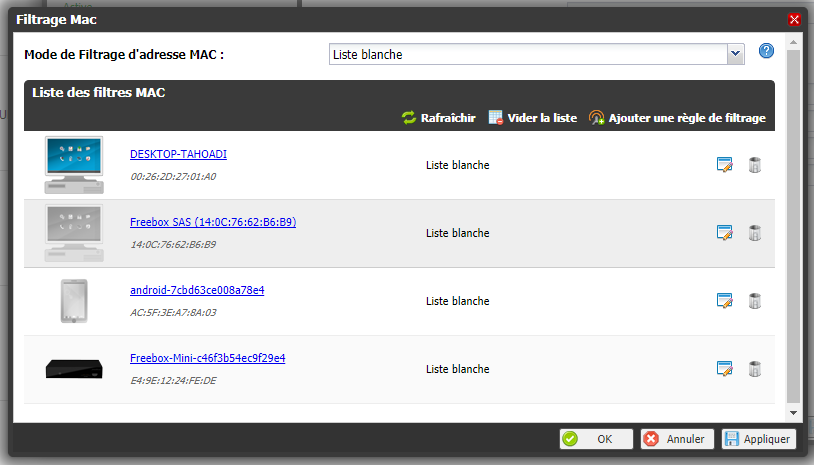This screenshot has width=814, height=465.
Task: Click Liste blanche in Freebox SAS row
Action: [458, 233]
